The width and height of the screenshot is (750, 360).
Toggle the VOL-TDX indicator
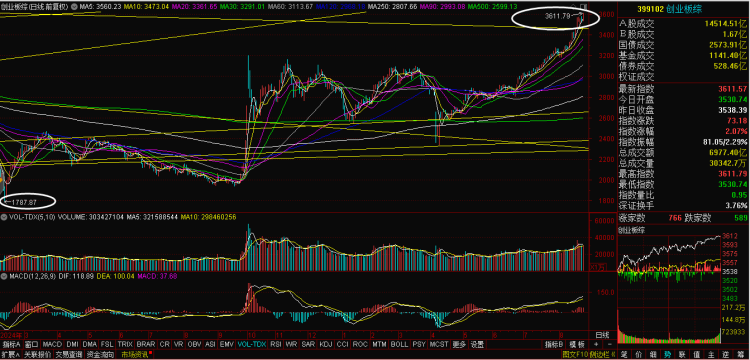pyautogui.click(x=252, y=344)
